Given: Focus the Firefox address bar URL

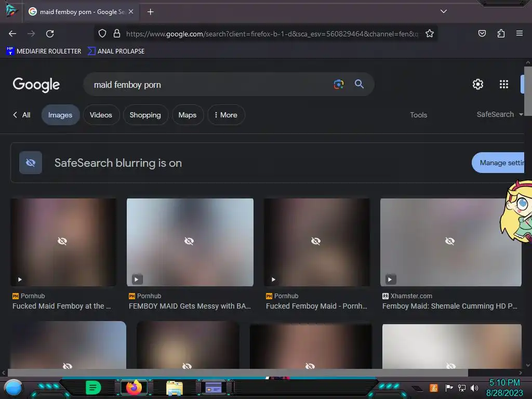Looking at the screenshot, I should click(272, 34).
